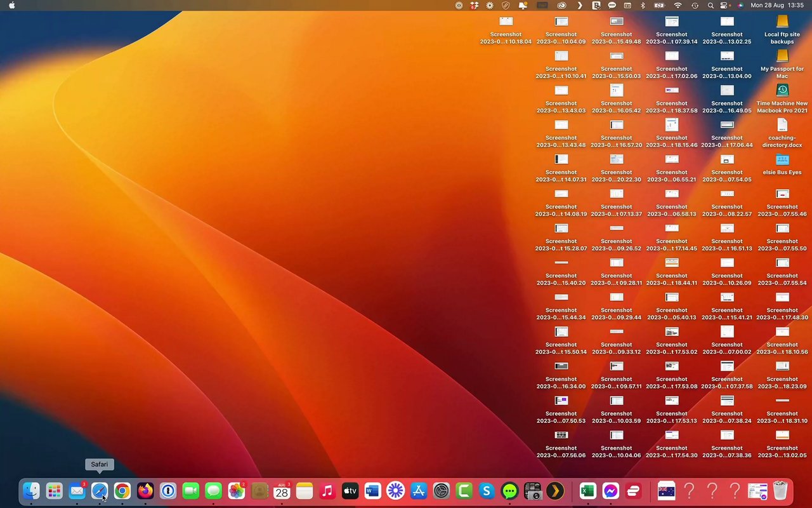Open Control Center in the menu bar

(725, 5)
